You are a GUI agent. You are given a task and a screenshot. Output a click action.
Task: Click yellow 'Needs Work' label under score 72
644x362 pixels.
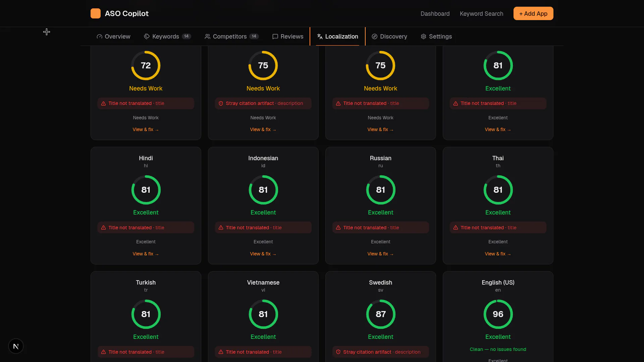146,88
